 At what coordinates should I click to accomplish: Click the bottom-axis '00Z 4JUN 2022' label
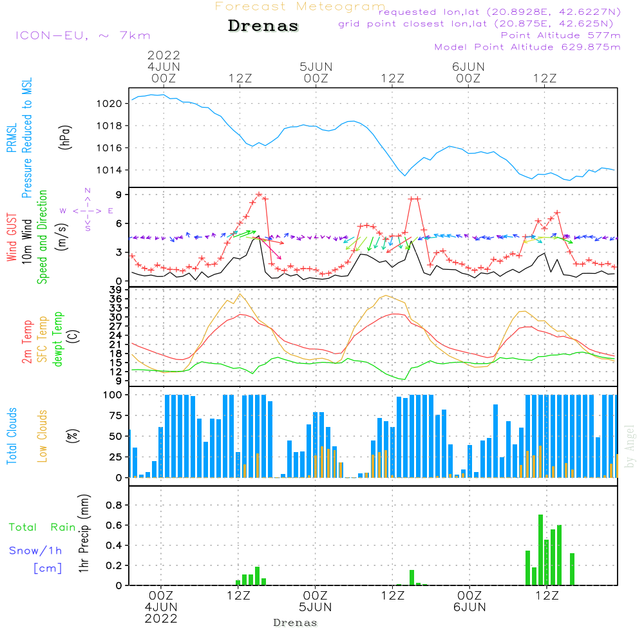coord(161,607)
